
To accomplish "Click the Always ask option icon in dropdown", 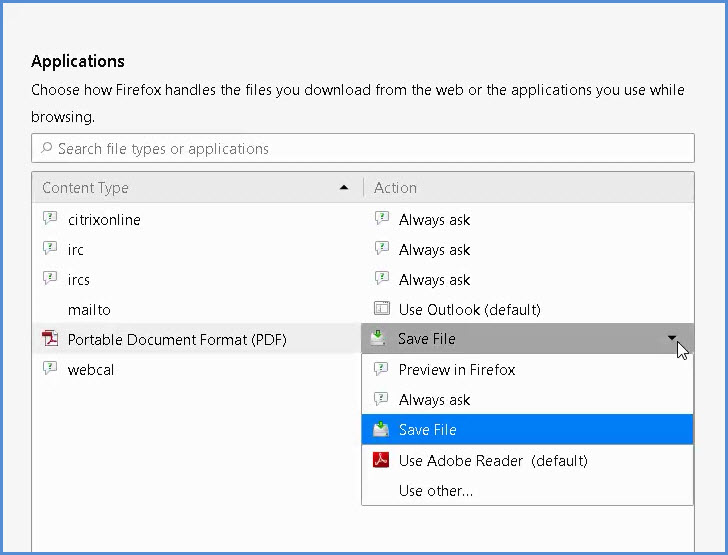I will tap(381, 399).
